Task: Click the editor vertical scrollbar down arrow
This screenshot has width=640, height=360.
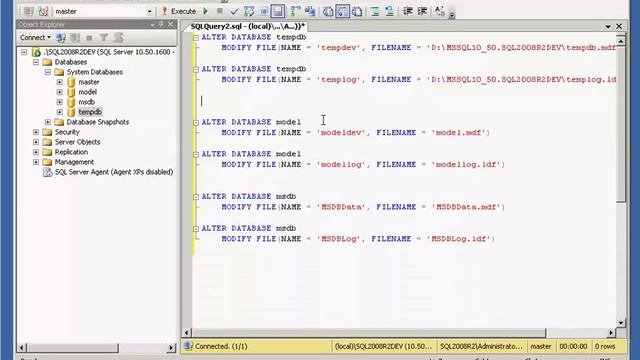Action: click(x=621, y=323)
